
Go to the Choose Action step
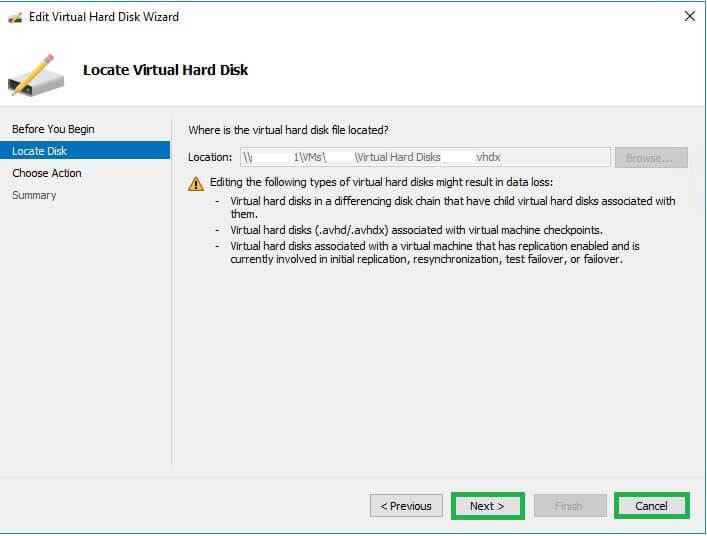47,173
